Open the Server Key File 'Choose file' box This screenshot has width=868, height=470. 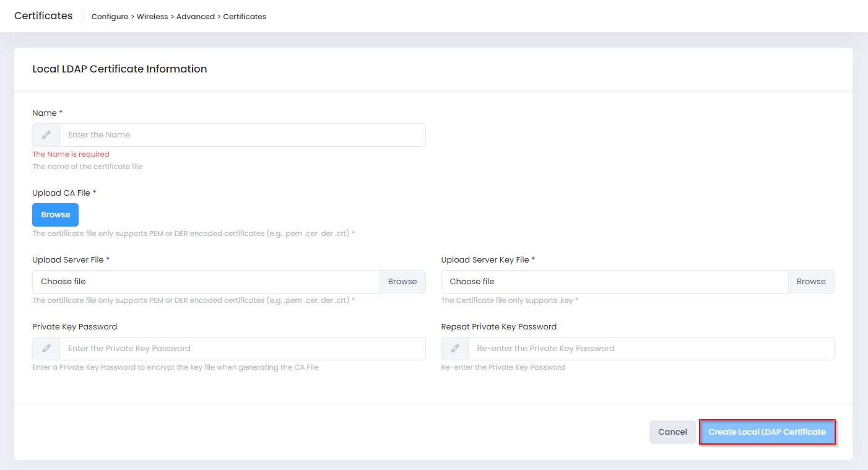pyautogui.click(x=614, y=282)
